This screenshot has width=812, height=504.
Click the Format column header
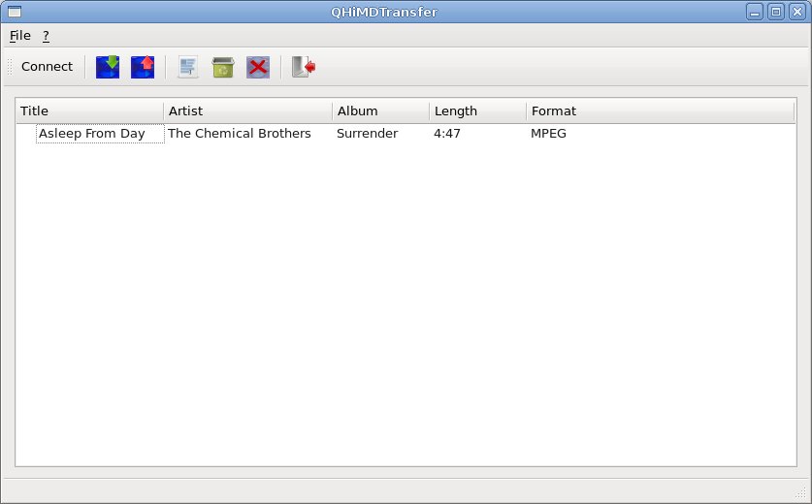coord(660,110)
